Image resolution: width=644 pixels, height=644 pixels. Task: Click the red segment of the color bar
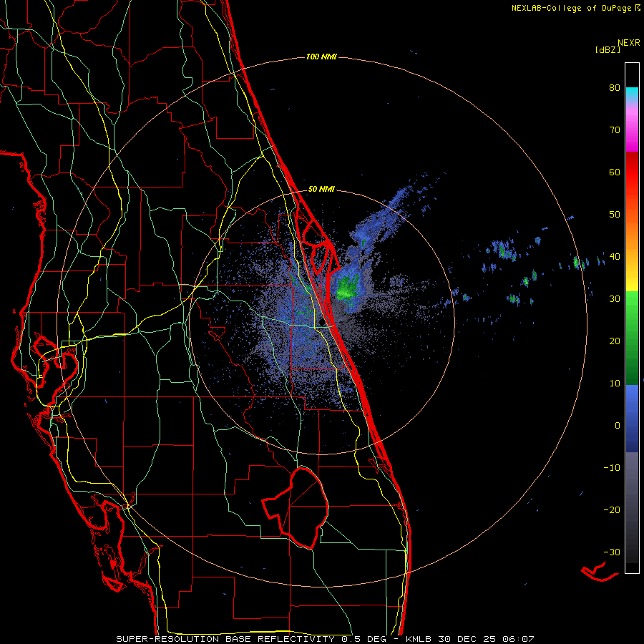(x=632, y=172)
